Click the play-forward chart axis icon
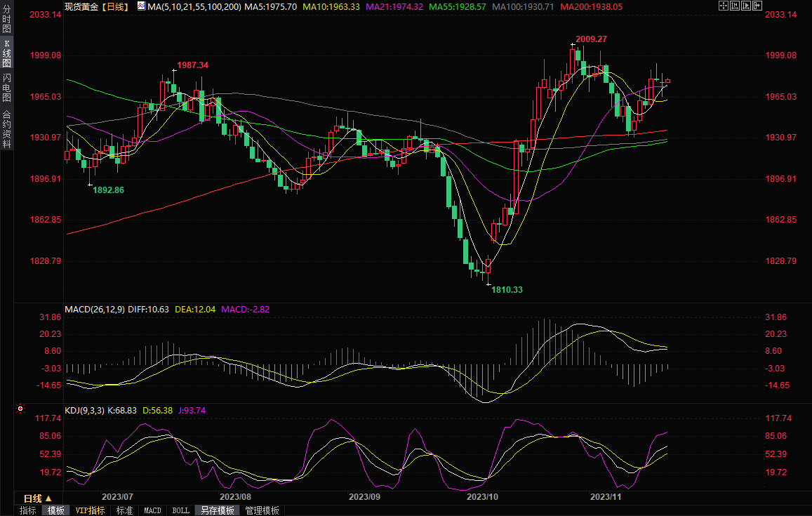812x516 pixels. [x=747, y=6]
